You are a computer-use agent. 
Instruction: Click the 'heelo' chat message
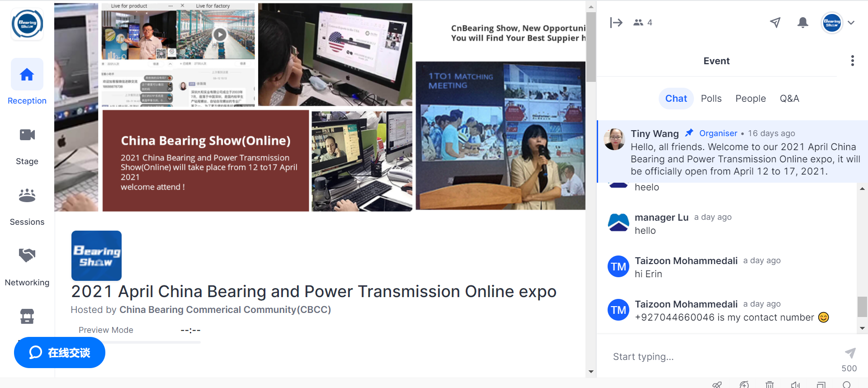pos(647,187)
